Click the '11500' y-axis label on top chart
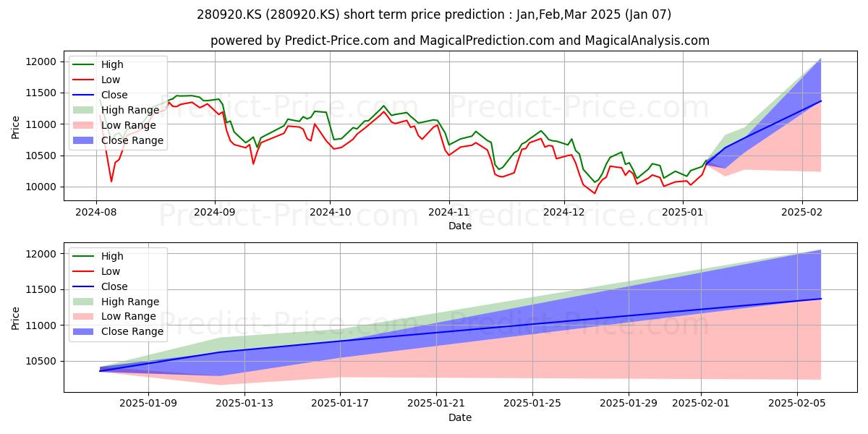This screenshot has height=434, width=868. click(x=43, y=93)
